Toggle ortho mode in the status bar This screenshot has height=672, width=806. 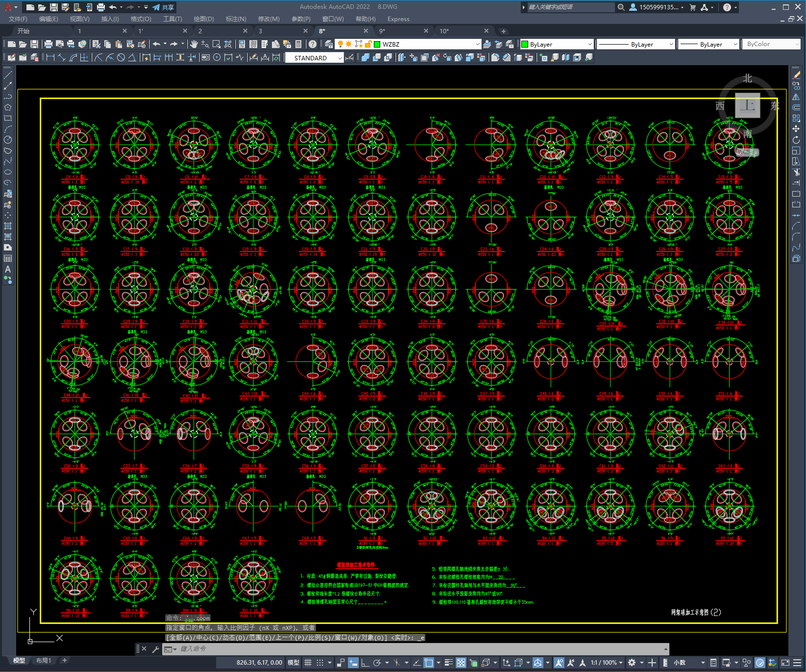366,663
